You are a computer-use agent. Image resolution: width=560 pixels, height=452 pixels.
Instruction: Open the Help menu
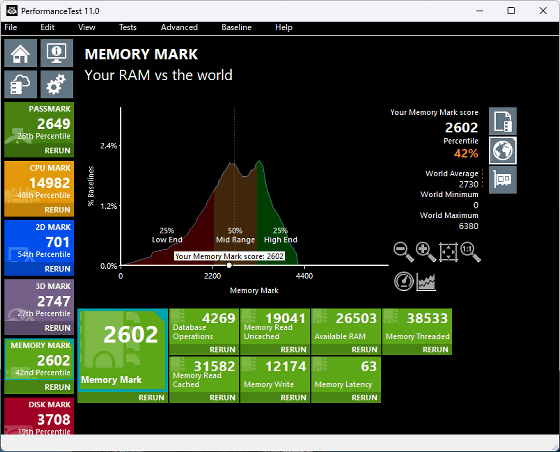tap(284, 27)
